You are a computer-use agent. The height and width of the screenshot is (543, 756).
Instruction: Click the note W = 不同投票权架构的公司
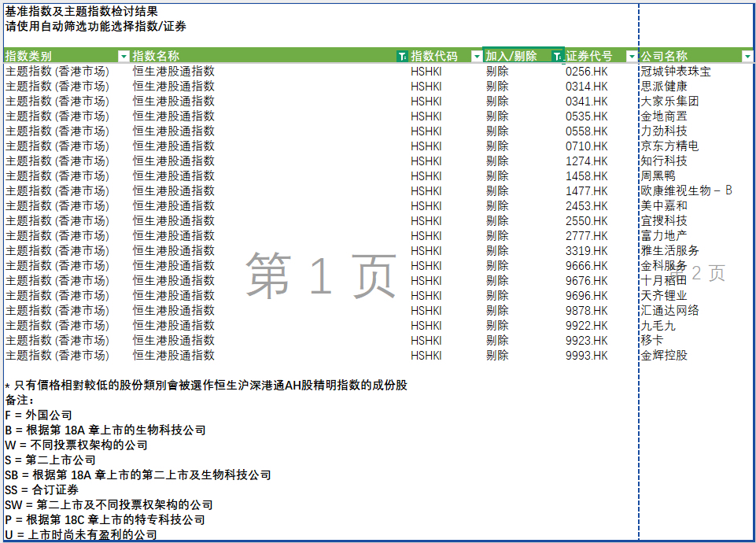point(76,445)
